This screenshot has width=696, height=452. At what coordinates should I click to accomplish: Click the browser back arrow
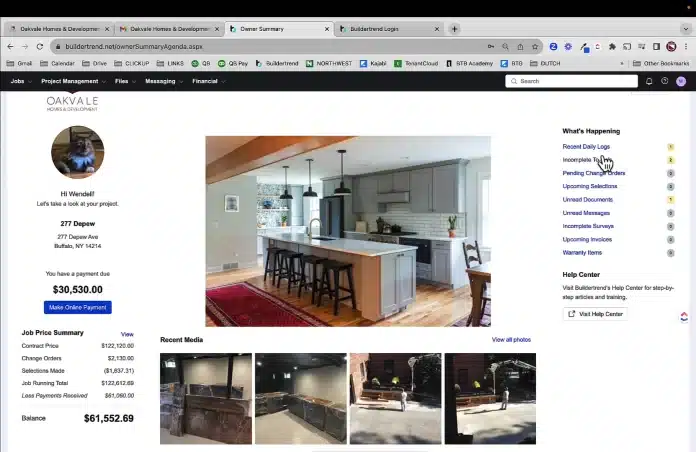(x=10, y=46)
